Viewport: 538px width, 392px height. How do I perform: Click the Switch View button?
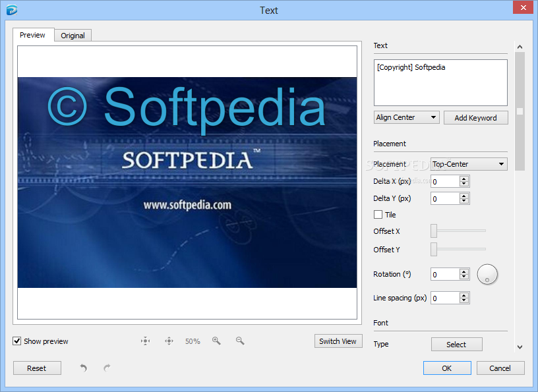pos(338,341)
